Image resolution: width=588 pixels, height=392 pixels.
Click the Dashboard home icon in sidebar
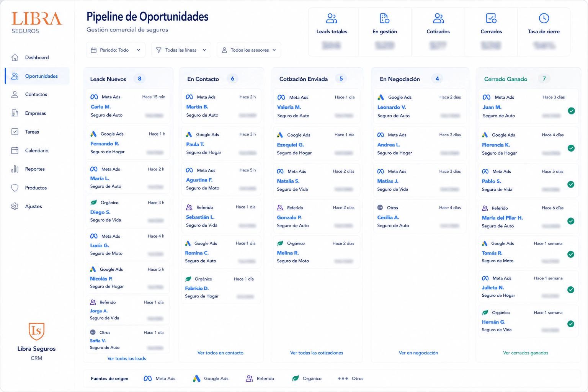coord(15,57)
